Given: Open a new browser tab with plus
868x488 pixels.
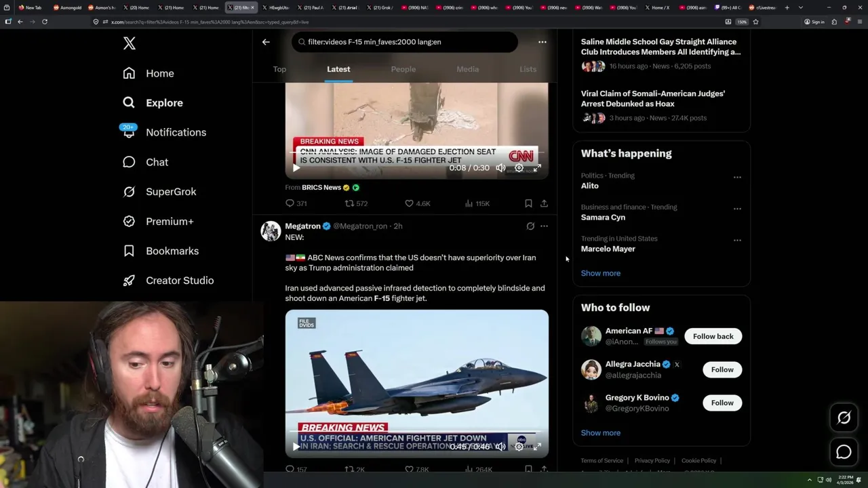Looking at the screenshot, I should pos(787,7).
